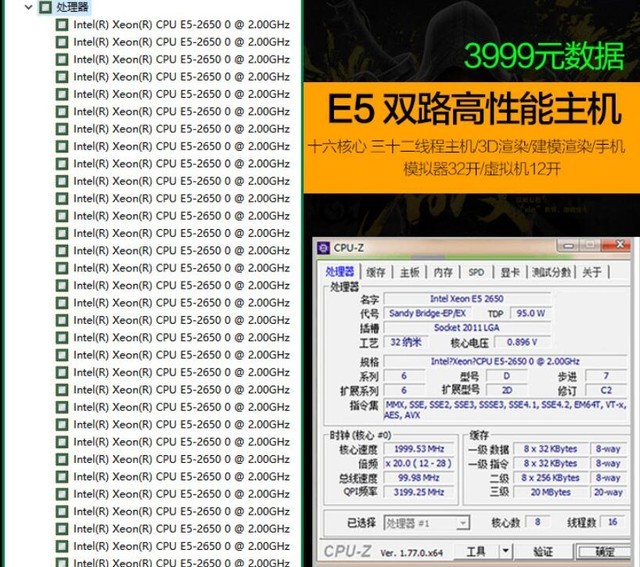Click the 处理器 category device icon
Screen dimensions: 640x567
click(x=45, y=8)
